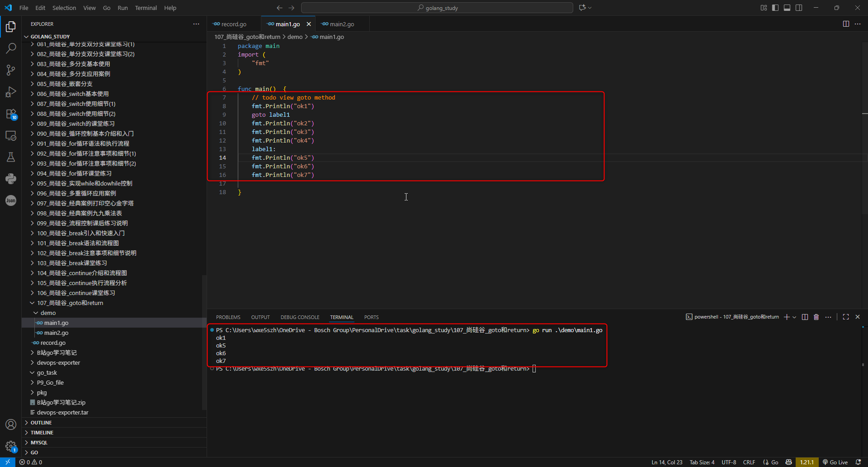This screenshot has height=467, width=868.
Task: Open the Search view
Action: pyautogui.click(x=11, y=48)
